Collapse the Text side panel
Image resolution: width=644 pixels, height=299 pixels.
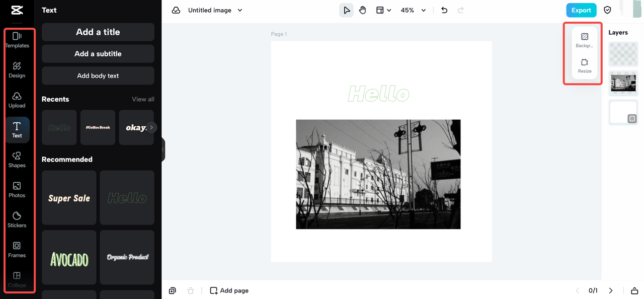(163, 149)
